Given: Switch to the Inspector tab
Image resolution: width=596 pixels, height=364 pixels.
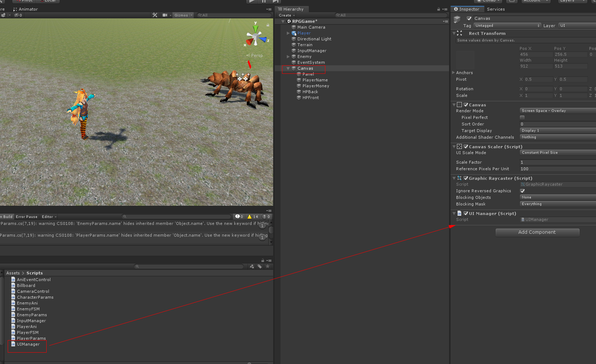Looking at the screenshot, I should pyautogui.click(x=467, y=9).
